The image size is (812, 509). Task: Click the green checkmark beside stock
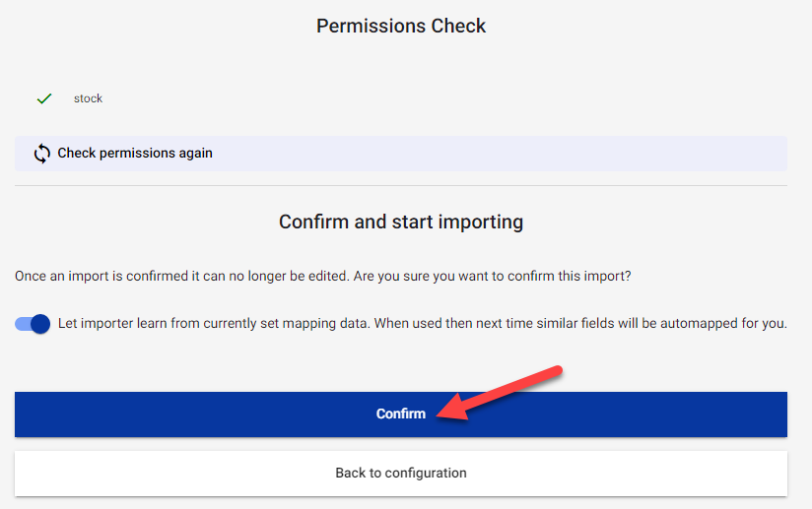[43, 98]
